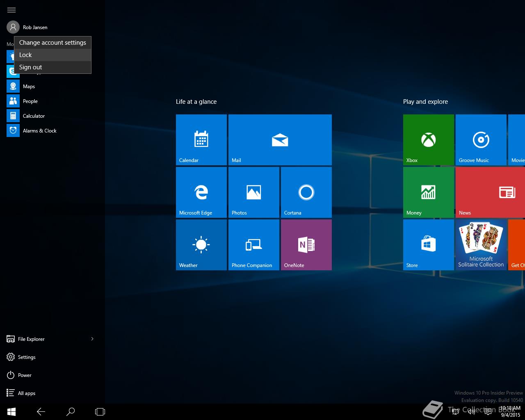The height and width of the screenshot is (420, 525).
Task: Choose Sign out from the account menu
Action: [52, 67]
